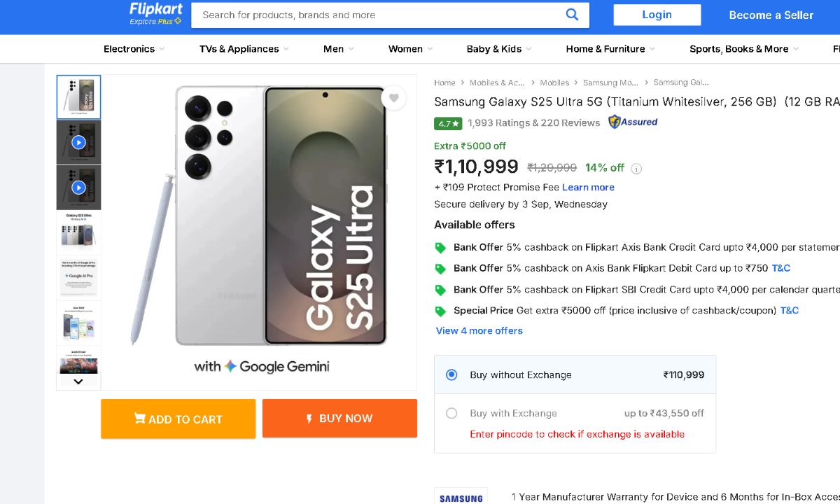Play the first product video thumbnail
This screenshot has height=504, width=840.
[x=78, y=143]
